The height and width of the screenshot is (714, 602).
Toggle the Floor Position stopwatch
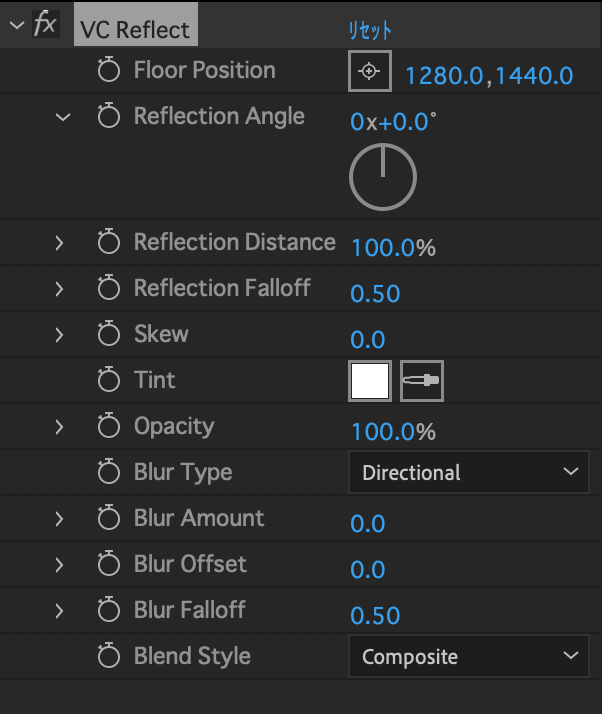click(108, 70)
